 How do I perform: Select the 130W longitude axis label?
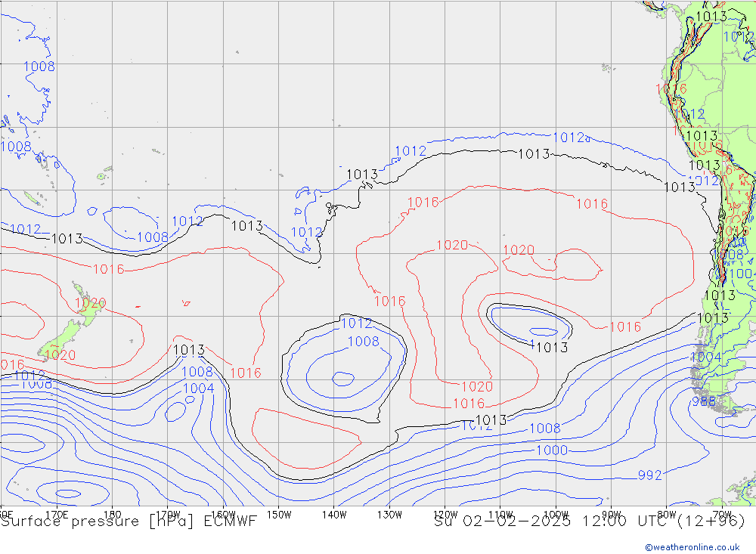pyautogui.click(x=389, y=514)
